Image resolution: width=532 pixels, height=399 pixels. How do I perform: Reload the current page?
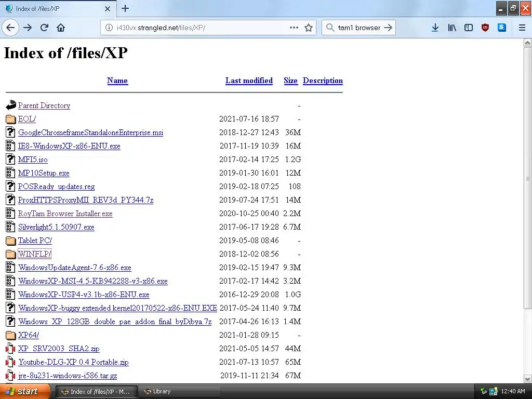tap(44, 28)
